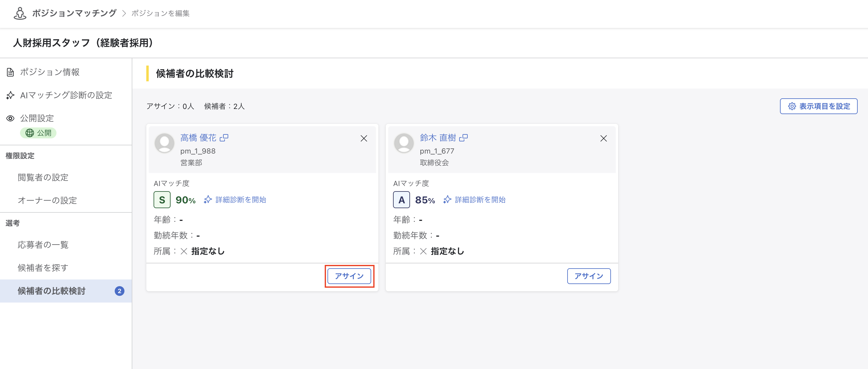Click sparkle icon by 85% match score

447,200
